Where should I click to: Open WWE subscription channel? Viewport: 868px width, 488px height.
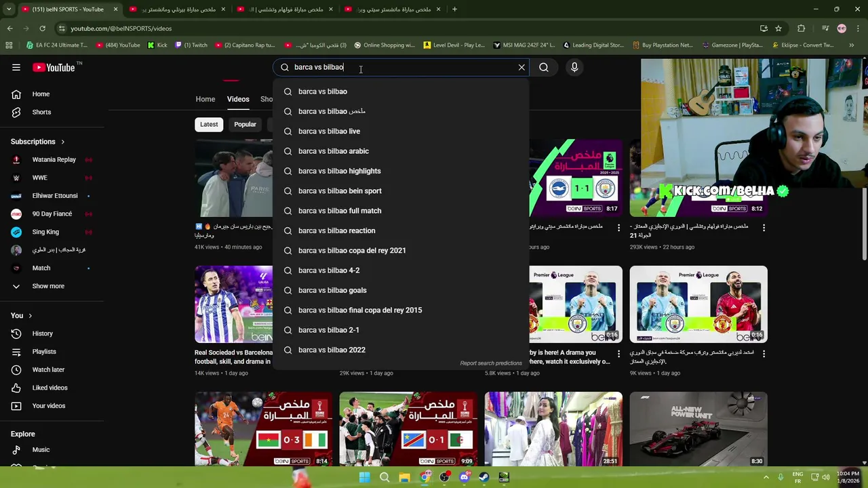point(52,178)
